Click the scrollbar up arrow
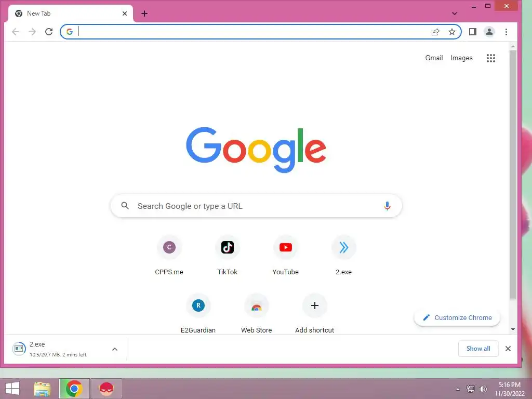The width and height of the screenshot is (532, 399). (x=513, y=46)
